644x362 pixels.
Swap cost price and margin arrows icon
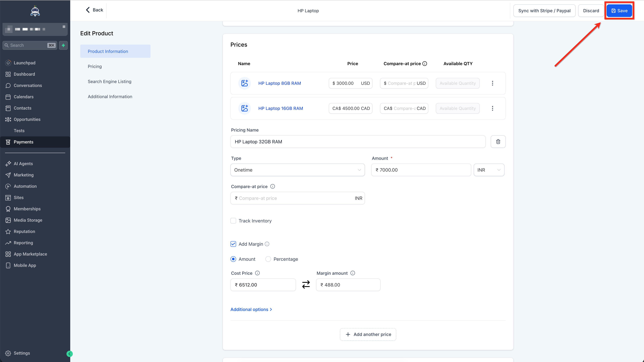pos(306,285)
